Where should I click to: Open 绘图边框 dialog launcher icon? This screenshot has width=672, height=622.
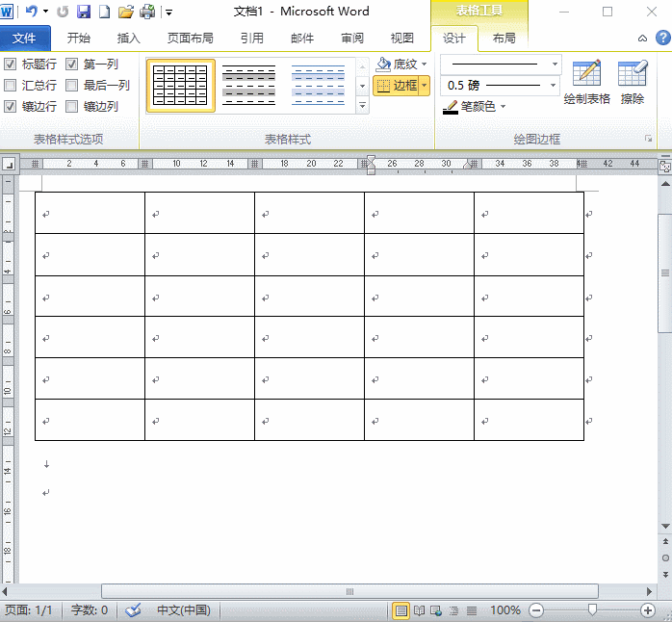tap(649, 139)
